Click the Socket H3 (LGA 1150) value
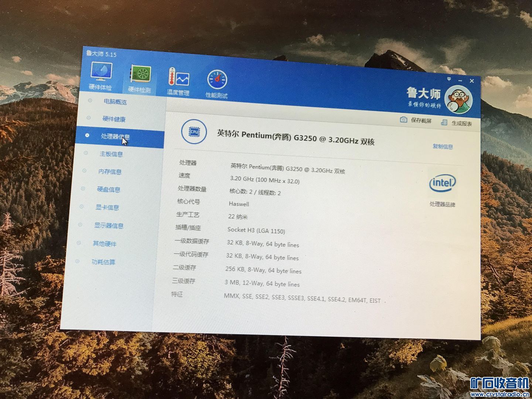The width and height of the screenshot is (532, 399). coord(256,231)
